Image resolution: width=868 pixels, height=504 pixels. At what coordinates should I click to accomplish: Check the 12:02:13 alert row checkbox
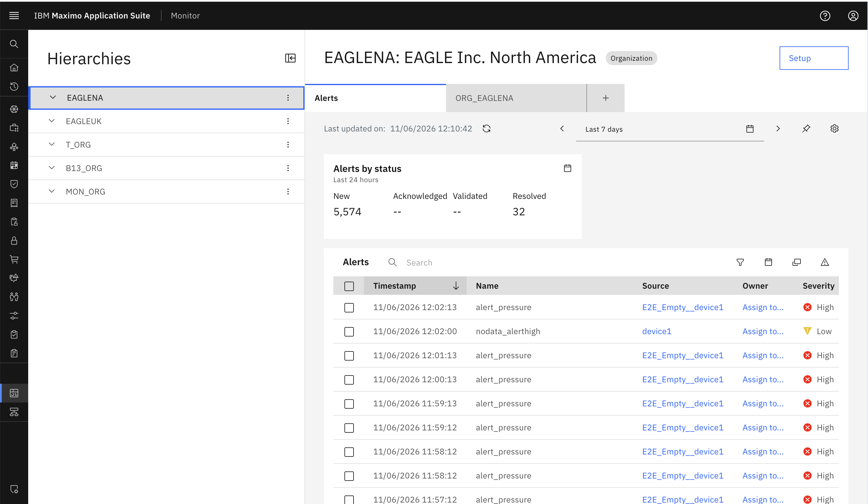click(349, 307)
